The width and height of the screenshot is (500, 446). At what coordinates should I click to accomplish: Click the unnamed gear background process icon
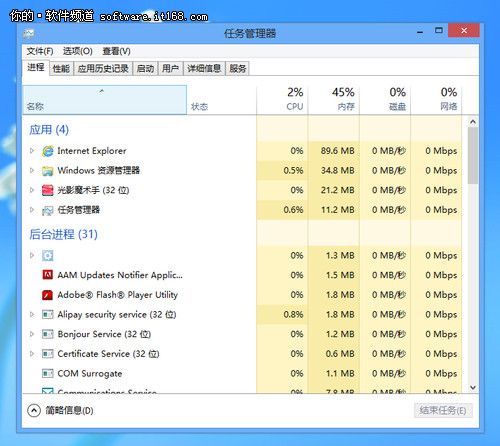pos(47,256)
